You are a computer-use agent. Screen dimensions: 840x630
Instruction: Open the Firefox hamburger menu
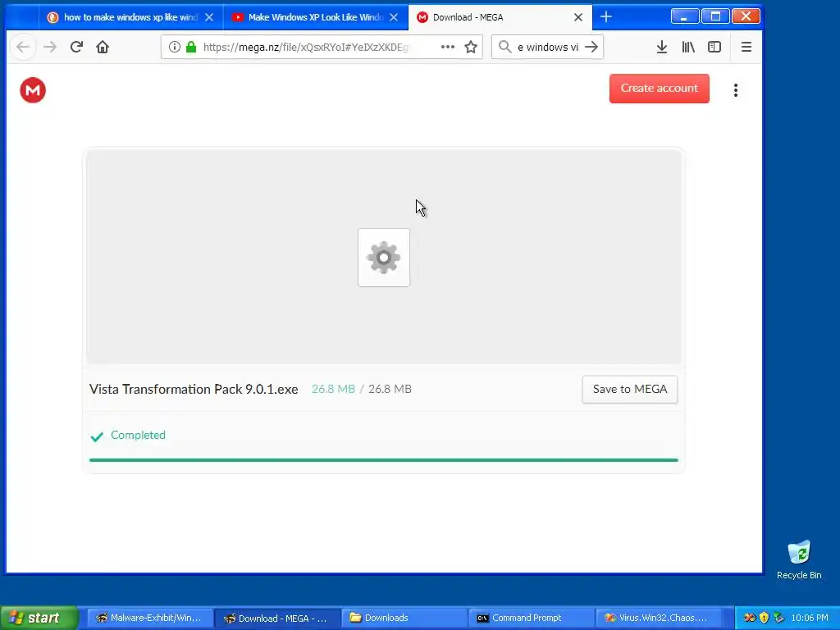(x=746, y=47)
